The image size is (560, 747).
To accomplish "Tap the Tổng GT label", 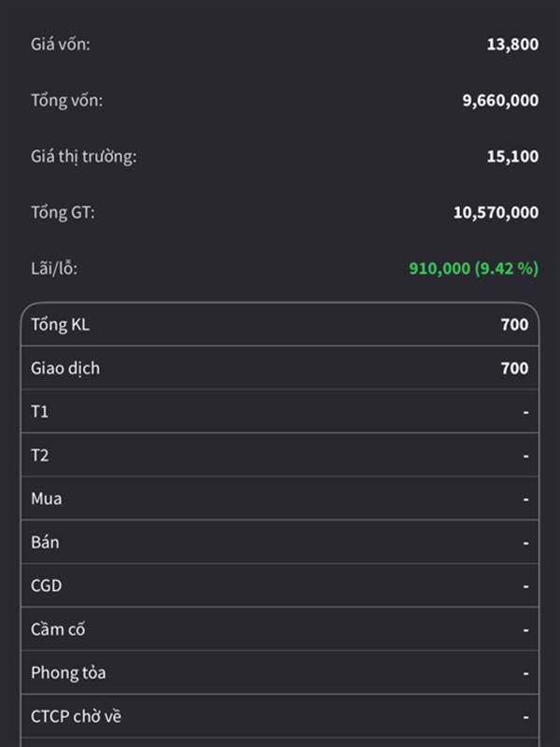I will coord(63,213).
